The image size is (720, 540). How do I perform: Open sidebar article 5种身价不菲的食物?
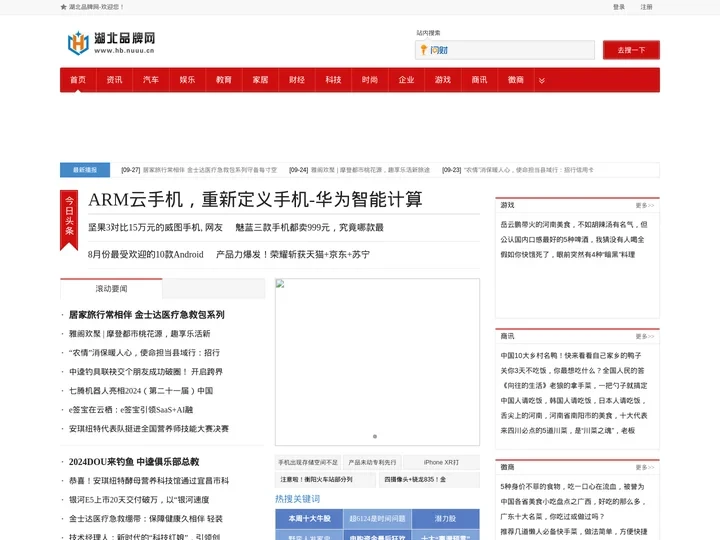(573, 486)
